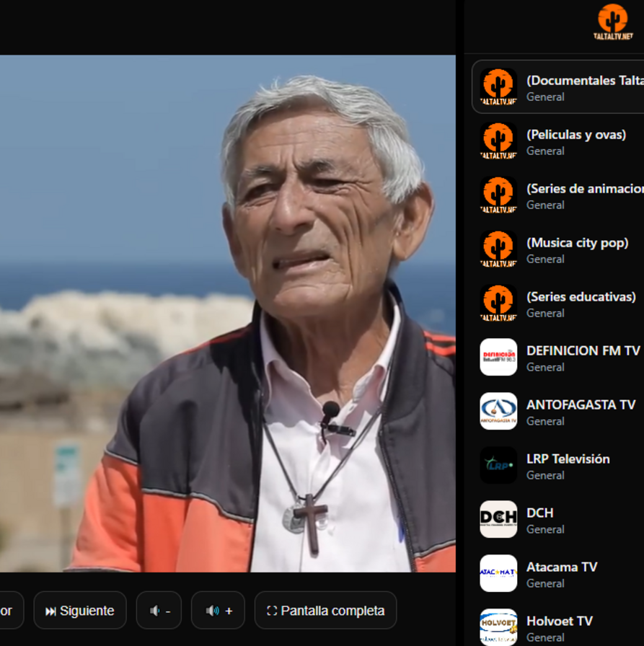This screenshot has height=646, width=644.
Task: Lower the volume with minus button
Action: (160, 611)
